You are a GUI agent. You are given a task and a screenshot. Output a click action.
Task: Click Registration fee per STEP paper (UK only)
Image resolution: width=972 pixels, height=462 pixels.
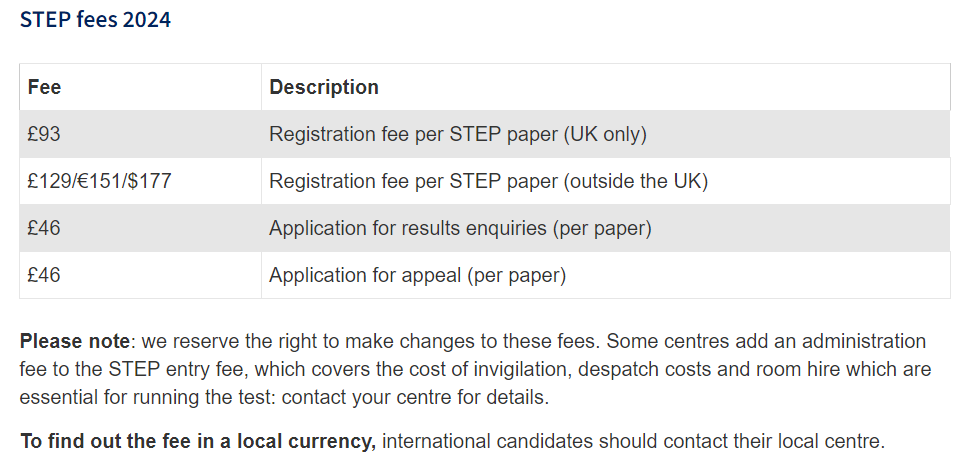coord(457,134)
